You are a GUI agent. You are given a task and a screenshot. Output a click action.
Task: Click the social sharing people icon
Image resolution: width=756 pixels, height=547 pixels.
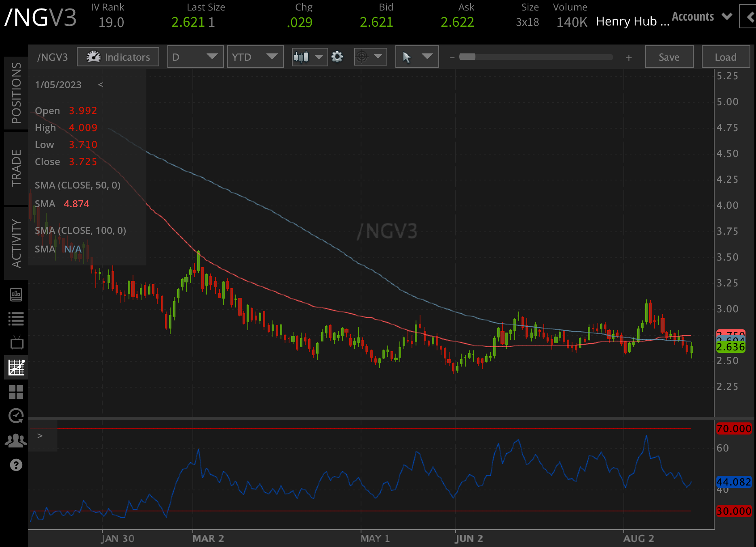click(x=16, y=440)
